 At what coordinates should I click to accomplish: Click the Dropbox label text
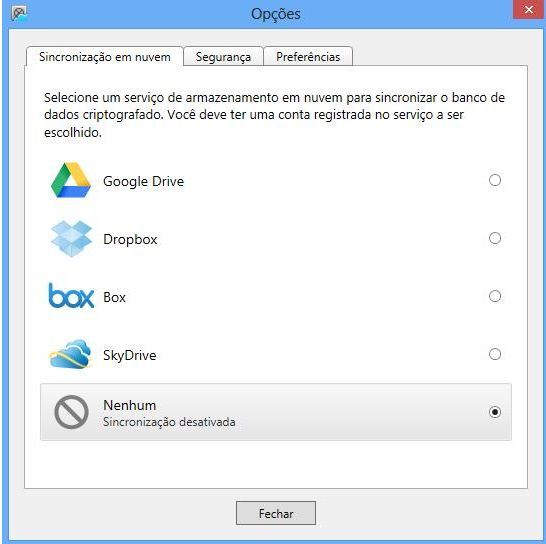tap(130, 240)
